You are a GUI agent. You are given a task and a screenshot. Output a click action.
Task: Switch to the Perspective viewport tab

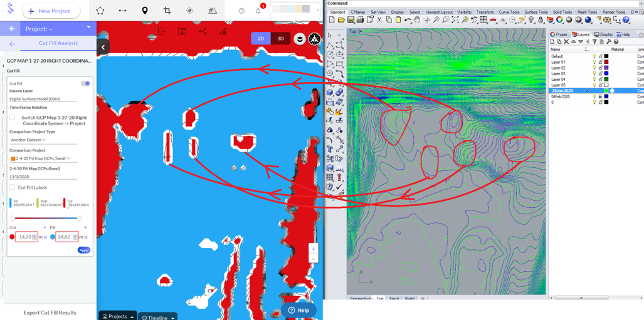pos(360,298)
